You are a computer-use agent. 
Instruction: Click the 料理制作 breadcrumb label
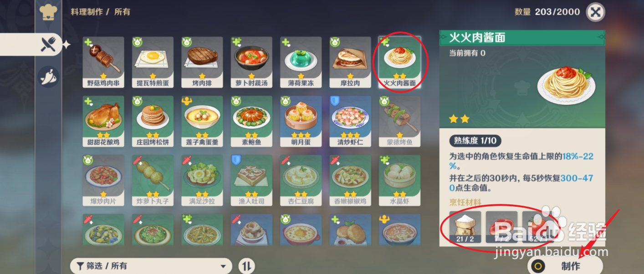(x=87, y=12)
